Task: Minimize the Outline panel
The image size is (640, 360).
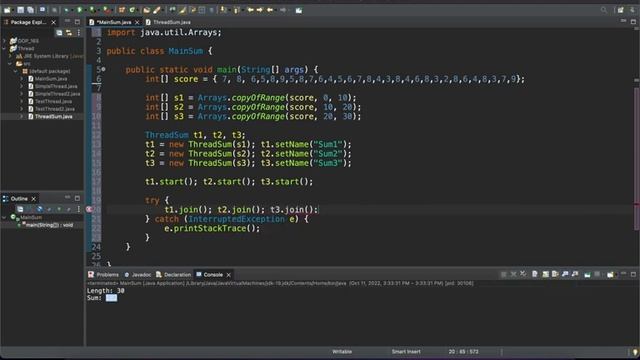Action: point(67,198)
